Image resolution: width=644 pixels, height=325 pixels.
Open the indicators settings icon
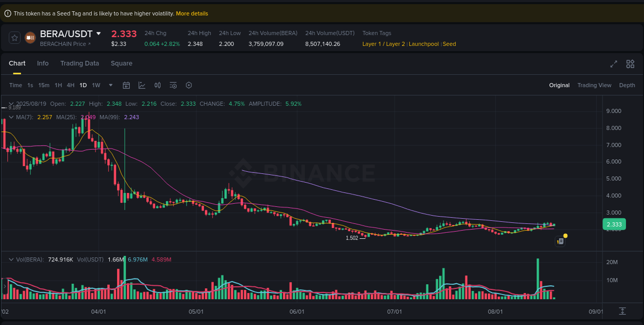(173, 85)
